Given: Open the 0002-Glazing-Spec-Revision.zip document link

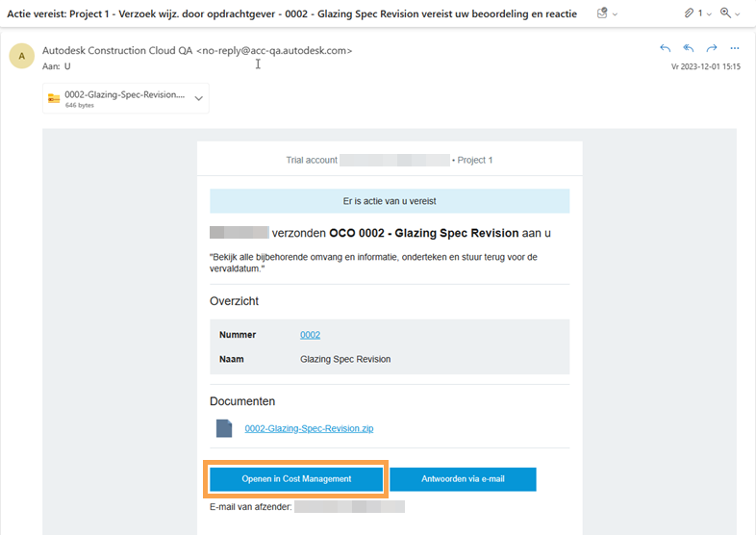Looking at the screenshot, I should [x=309, y=428].
